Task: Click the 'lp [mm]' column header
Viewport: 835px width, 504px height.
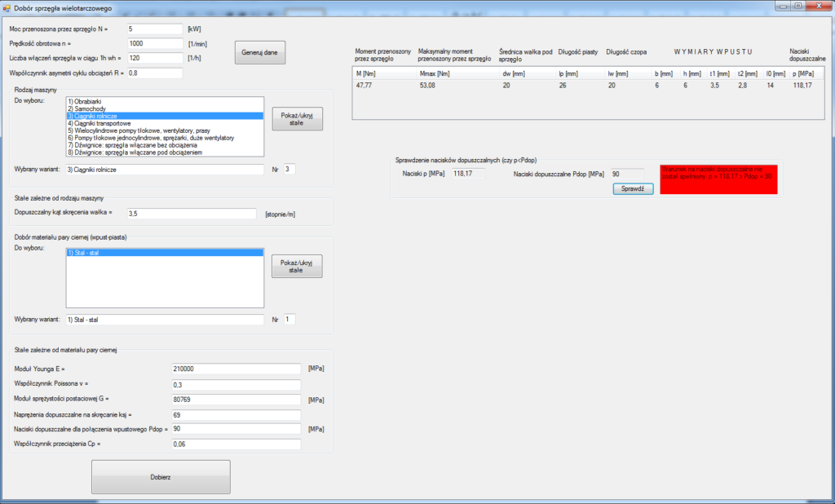Action: click(x=580, y=73)
